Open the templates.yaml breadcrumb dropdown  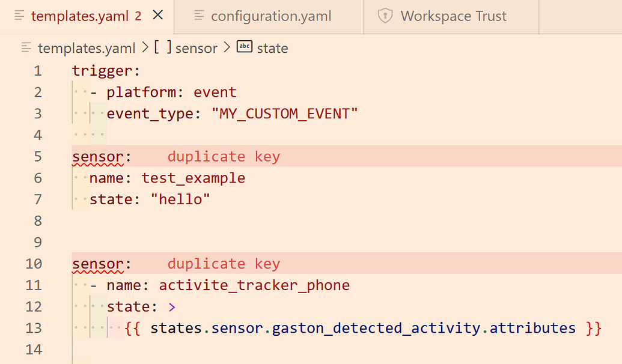point(87,47)
